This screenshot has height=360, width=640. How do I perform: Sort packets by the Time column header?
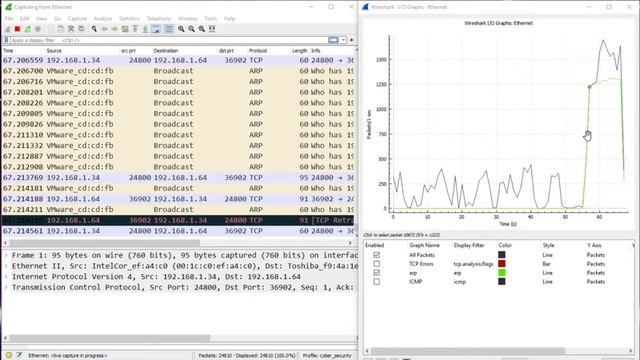coord(8,51)
